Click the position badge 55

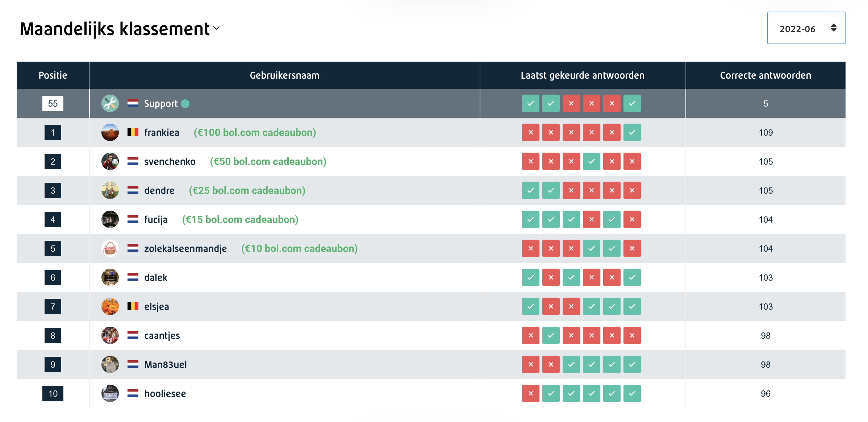pyautogui.click(x=53, y=104)
